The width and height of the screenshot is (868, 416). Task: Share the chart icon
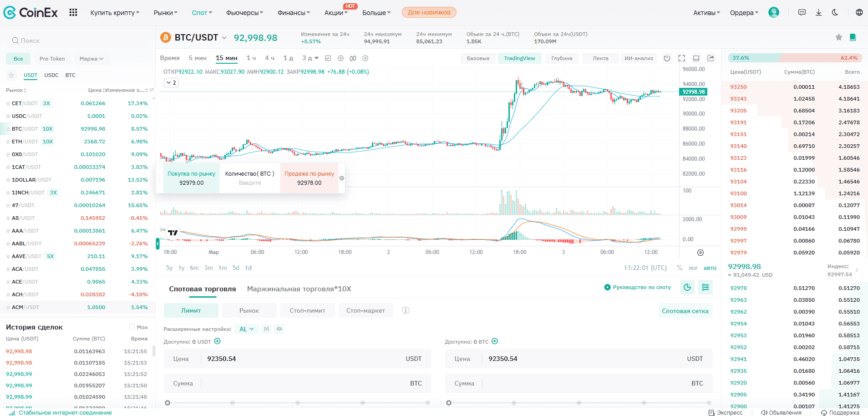click(711, 58)
